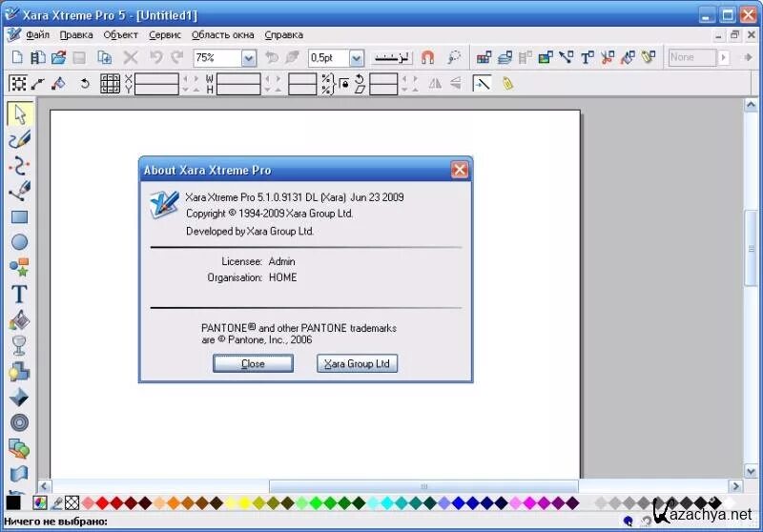Select the QuickShape tool
Screen dimensions: 763x532
19,268
